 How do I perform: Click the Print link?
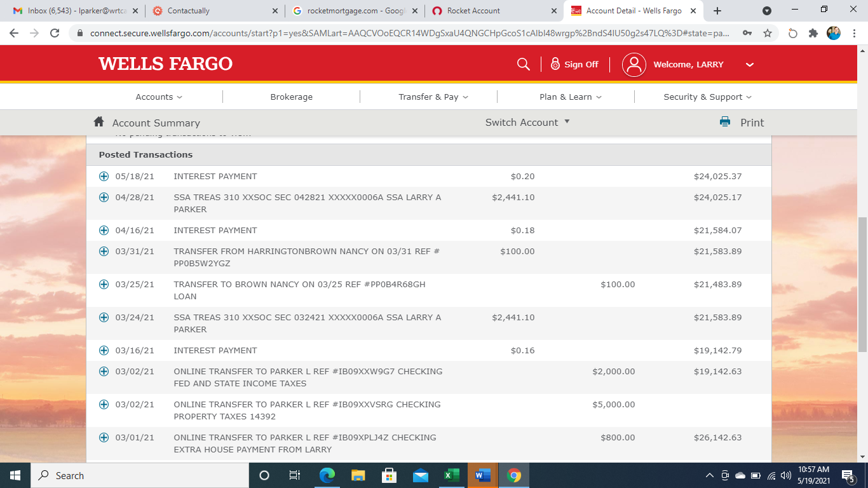pos(752,123)
